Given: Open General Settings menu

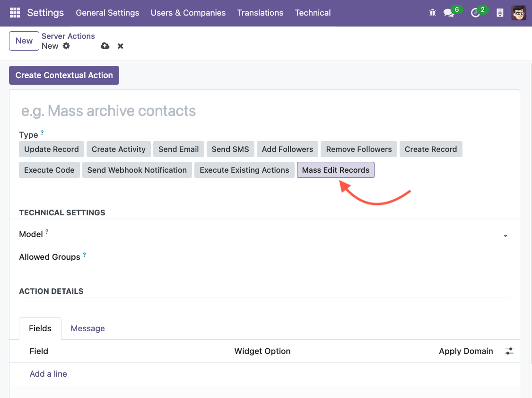Looking at the screenshot, I should pyautogui.click(x=107, y=13).
